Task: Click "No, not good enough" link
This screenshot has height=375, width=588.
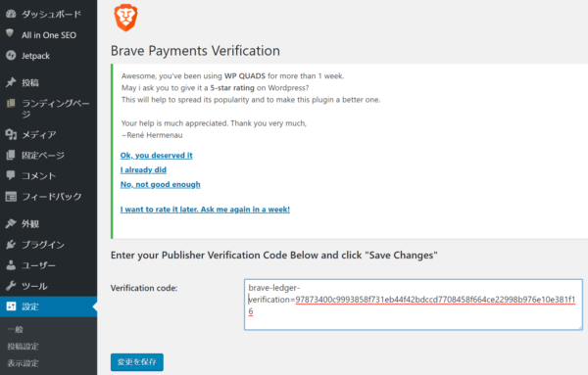Action: 160,184
